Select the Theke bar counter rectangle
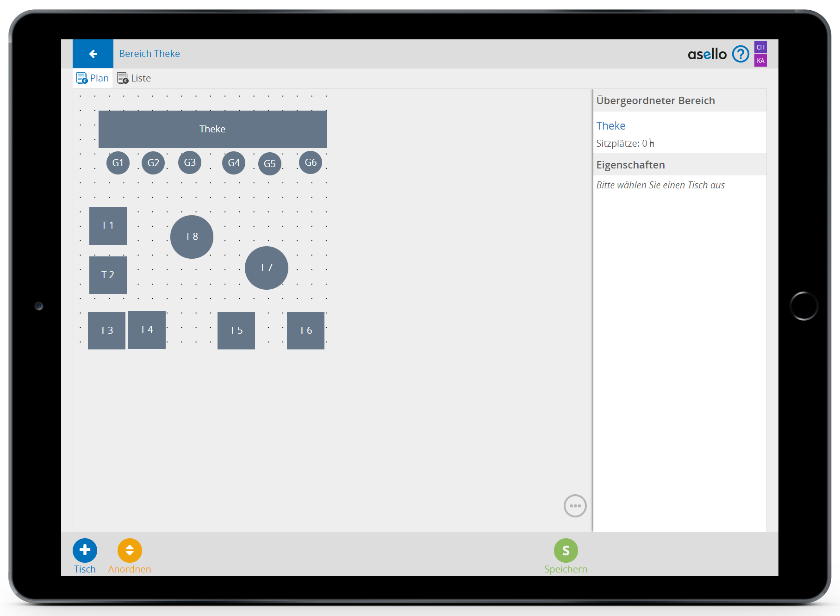 click(212, 129)
